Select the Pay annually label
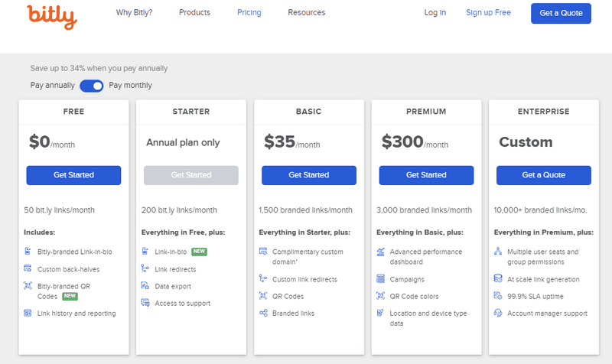The image size is (612, 364). point(52,86)
